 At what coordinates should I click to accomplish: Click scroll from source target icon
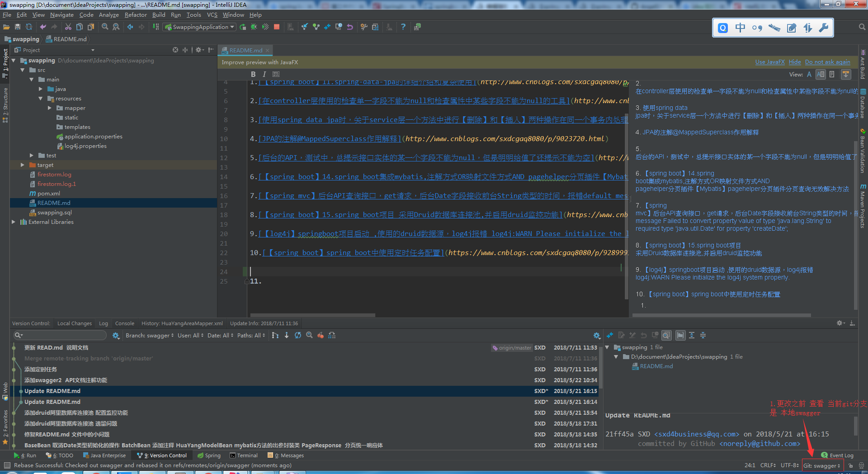[175, 50]
